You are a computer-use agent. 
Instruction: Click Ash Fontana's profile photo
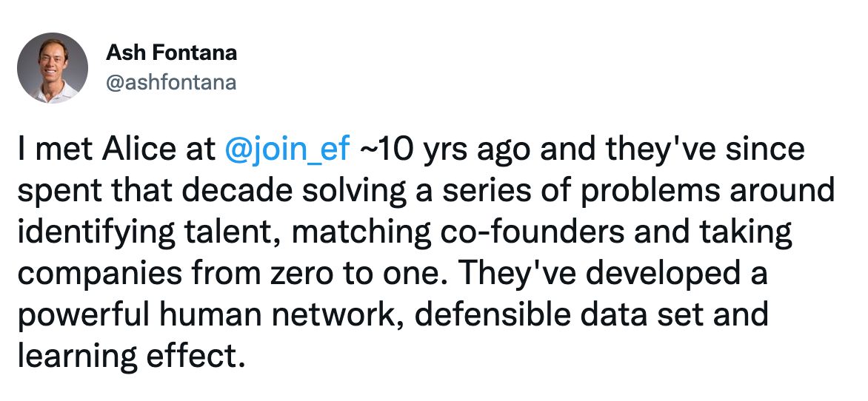tap(53, 67)
